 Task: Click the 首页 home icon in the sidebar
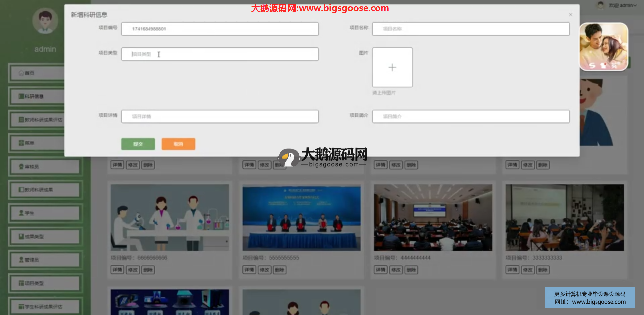tap(21, 73)
